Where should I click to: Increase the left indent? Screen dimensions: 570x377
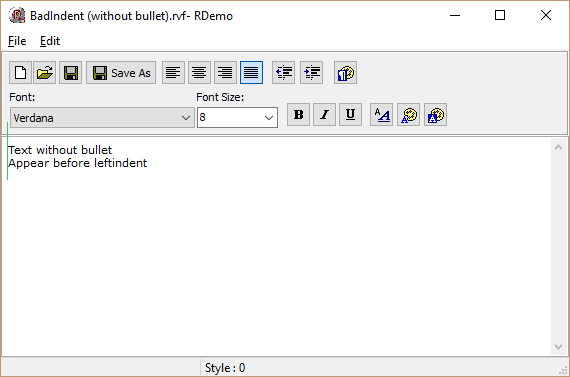[x=312, y=73]
